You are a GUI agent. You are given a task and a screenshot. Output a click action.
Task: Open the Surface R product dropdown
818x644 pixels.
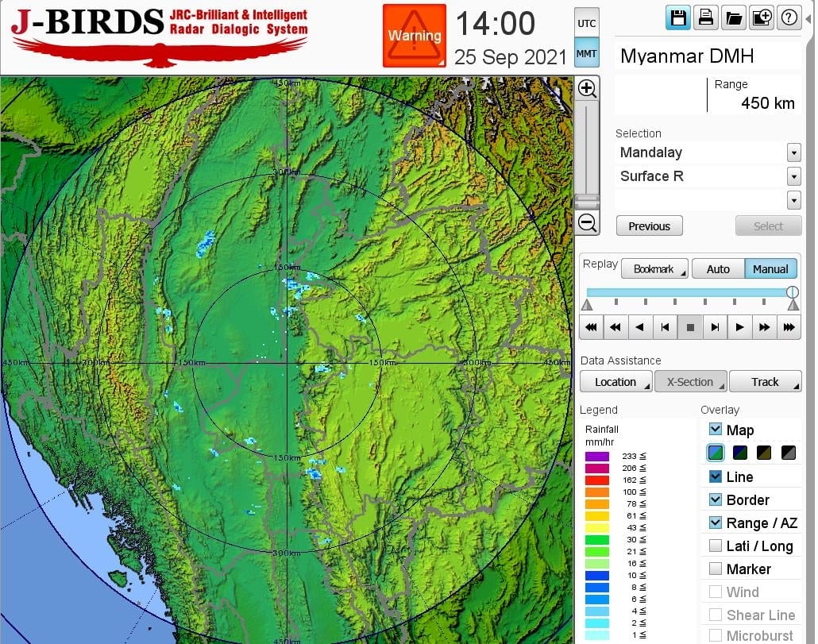coord(793,176)
